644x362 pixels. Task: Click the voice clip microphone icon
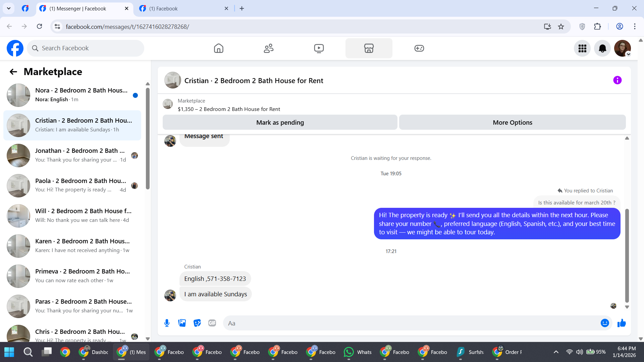pos(167,323)
